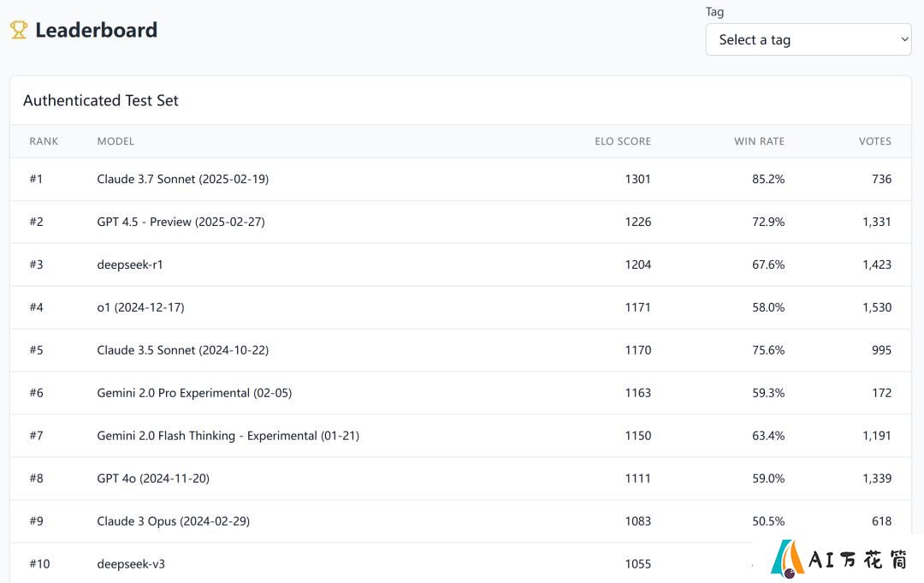Viewport: 924px width, 583px height.
Task: Click rank #10 cell
Action: [39, 564]
